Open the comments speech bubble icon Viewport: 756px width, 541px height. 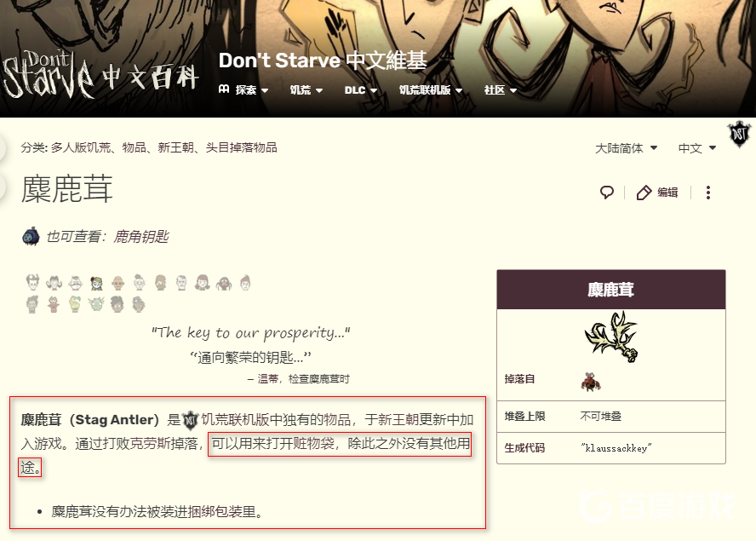click(606, 193)
